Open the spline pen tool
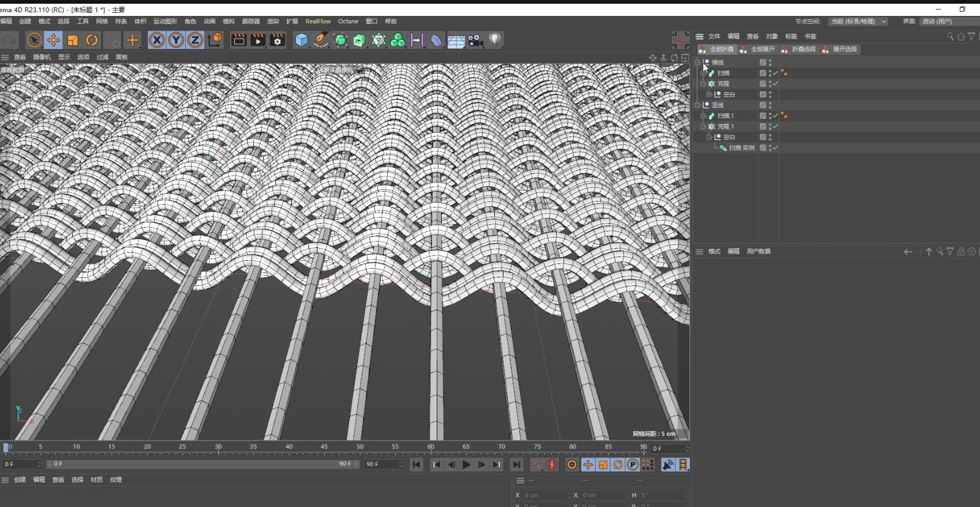 [321, 40]
